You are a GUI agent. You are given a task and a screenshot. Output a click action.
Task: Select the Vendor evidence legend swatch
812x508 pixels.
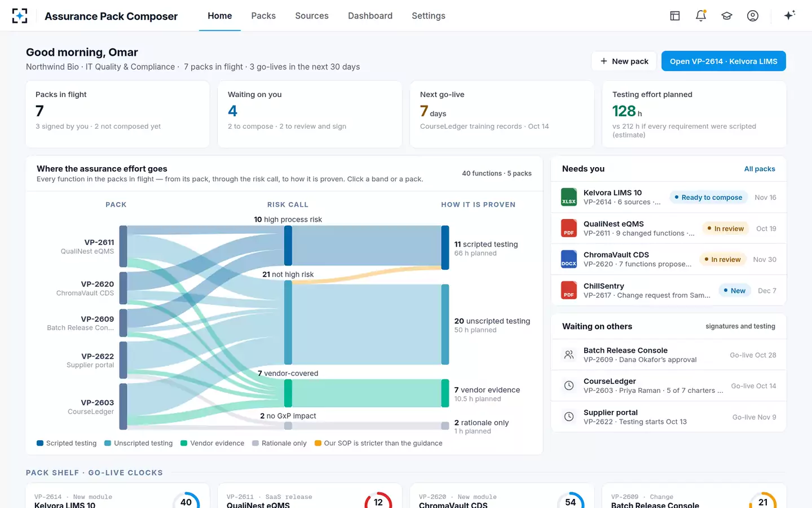click(184, 443)
